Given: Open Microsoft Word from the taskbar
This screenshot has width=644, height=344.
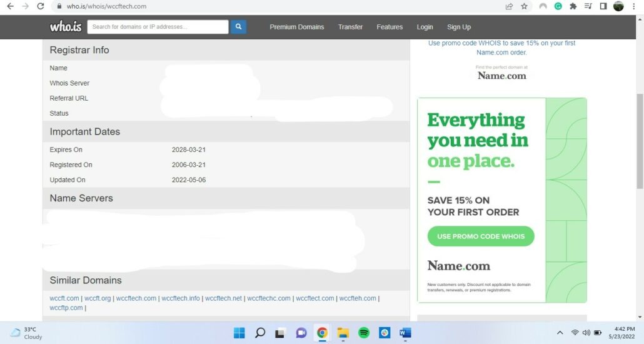Looking at the screenshot, I should [405, 333].
